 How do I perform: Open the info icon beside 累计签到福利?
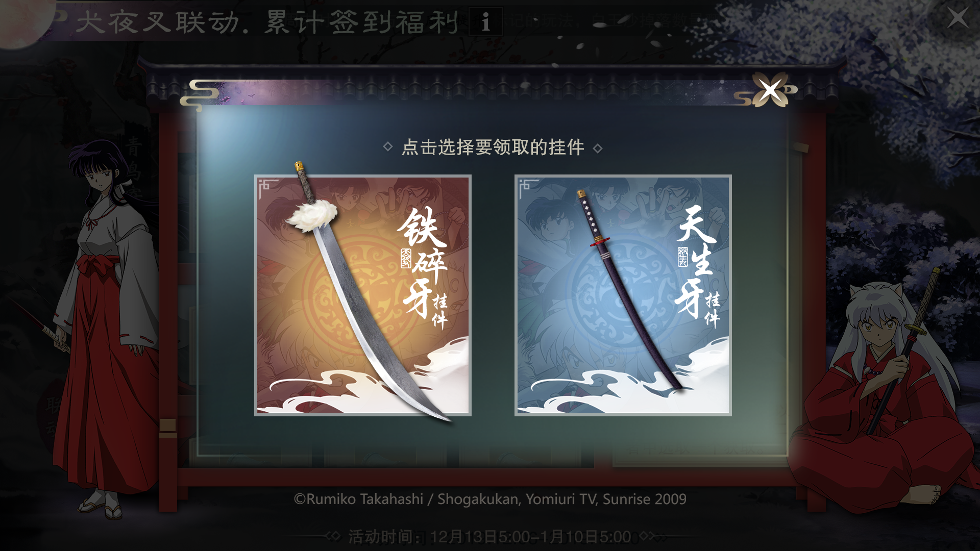[486, 22]
